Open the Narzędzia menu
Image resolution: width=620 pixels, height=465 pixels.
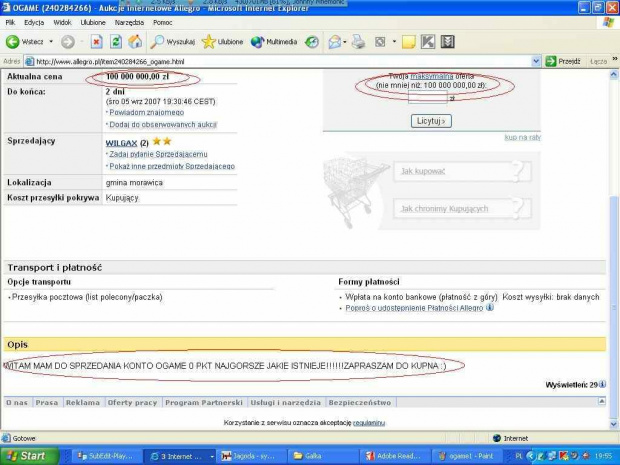[x=129, y=23]
